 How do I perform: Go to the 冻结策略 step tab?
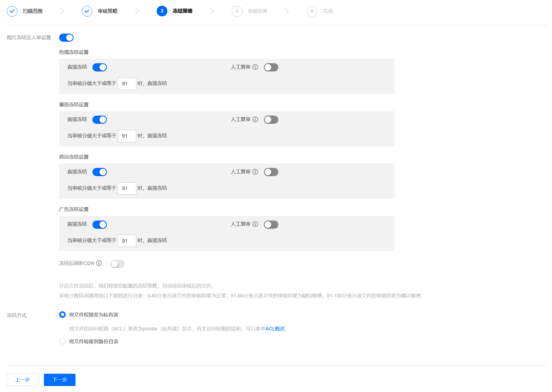(x=182, y=11)
